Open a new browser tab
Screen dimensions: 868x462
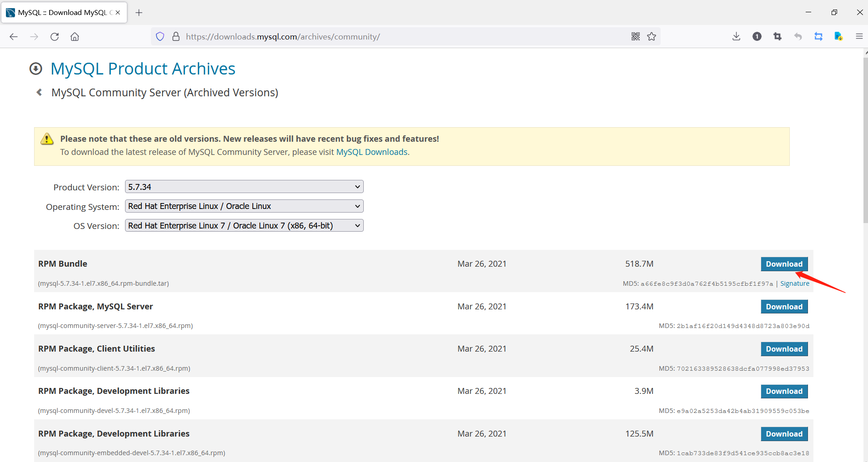coord(139,13)
